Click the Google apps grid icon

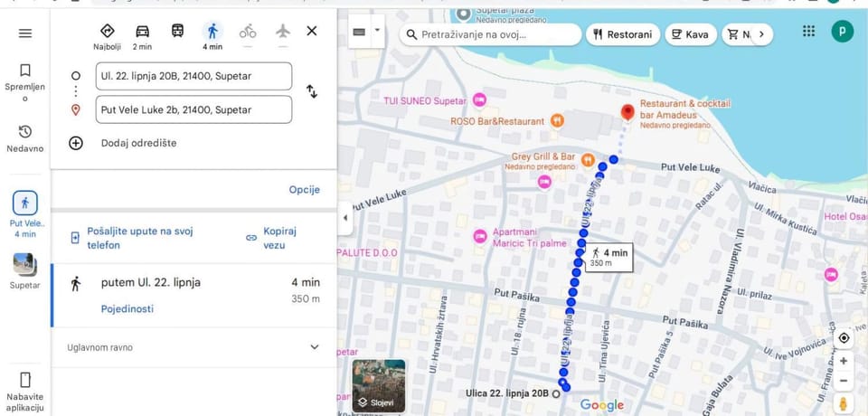(x=808, y=32)
